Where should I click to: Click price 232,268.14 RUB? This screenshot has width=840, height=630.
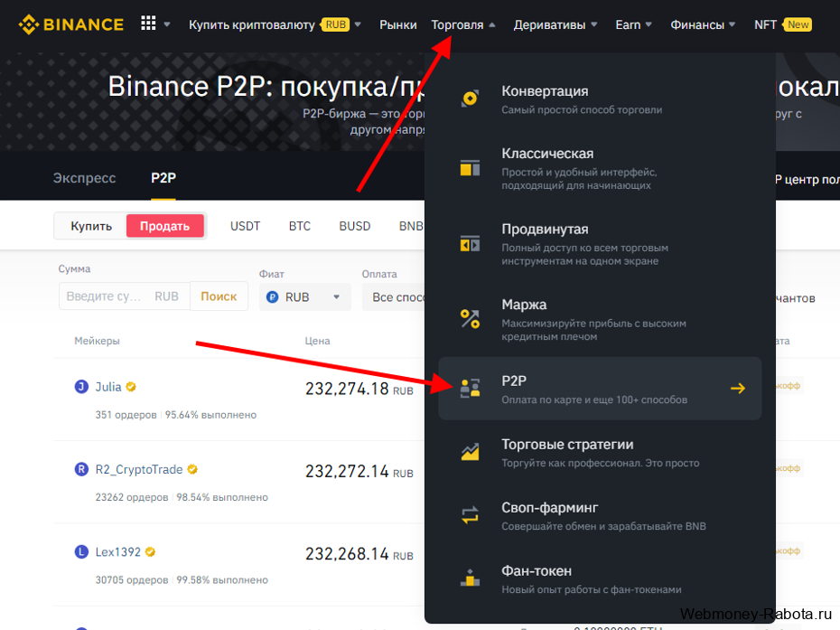coord(359,553)
